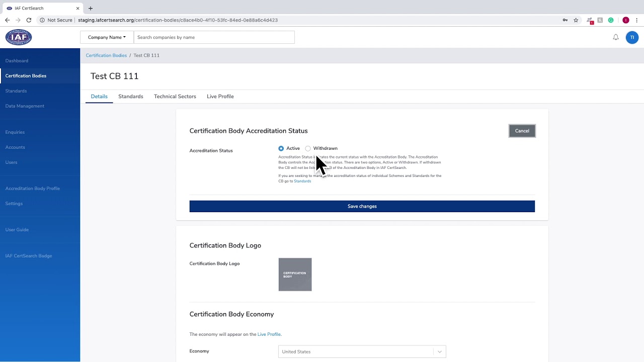The image size is (644, 362).
Task: Select the Details tab
Action: [99, 97]
